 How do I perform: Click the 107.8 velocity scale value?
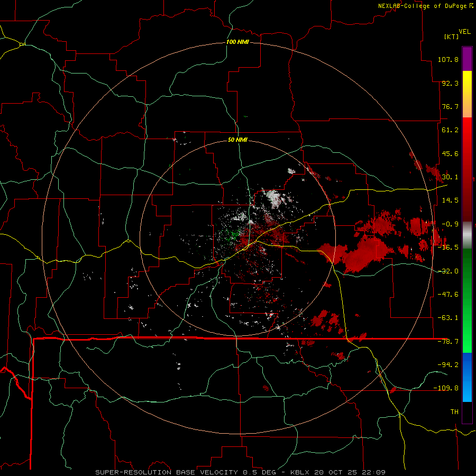[x=448, y=59]
